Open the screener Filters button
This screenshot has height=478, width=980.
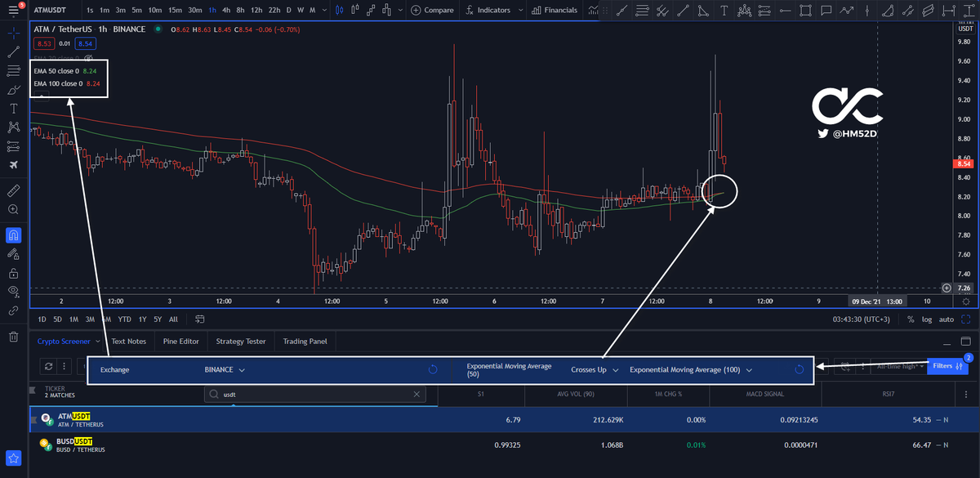(x=947, y=366)
